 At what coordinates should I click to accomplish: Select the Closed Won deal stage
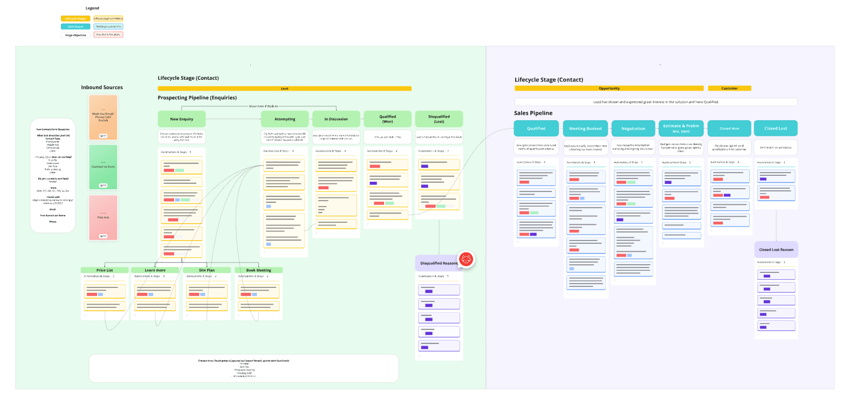[x=729, y=128]
